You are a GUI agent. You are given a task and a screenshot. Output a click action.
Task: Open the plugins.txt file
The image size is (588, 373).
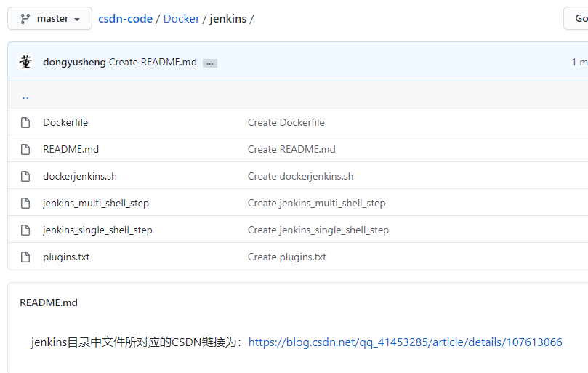(x=66, y=257)
